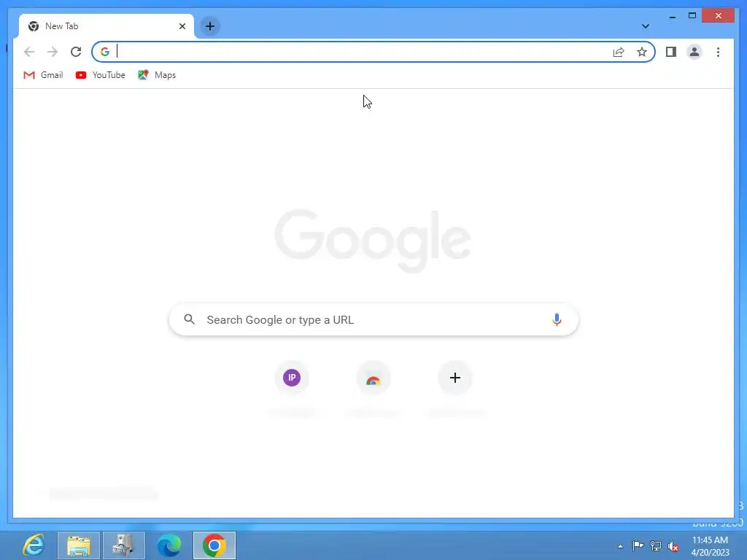The height and width of the screenshot is (560, 747).
Task: Maximize the Chrome window
Action: click(x=692, y=16)
